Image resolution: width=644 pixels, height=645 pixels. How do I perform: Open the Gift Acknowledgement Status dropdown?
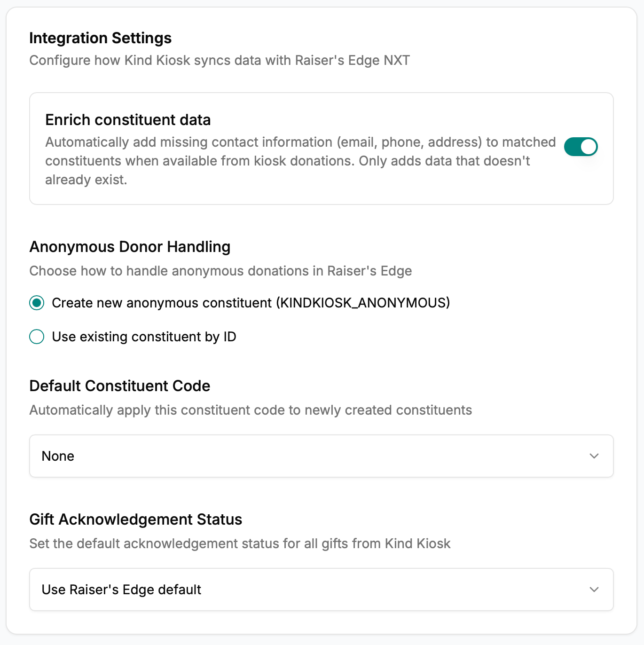tap(321, 590)
